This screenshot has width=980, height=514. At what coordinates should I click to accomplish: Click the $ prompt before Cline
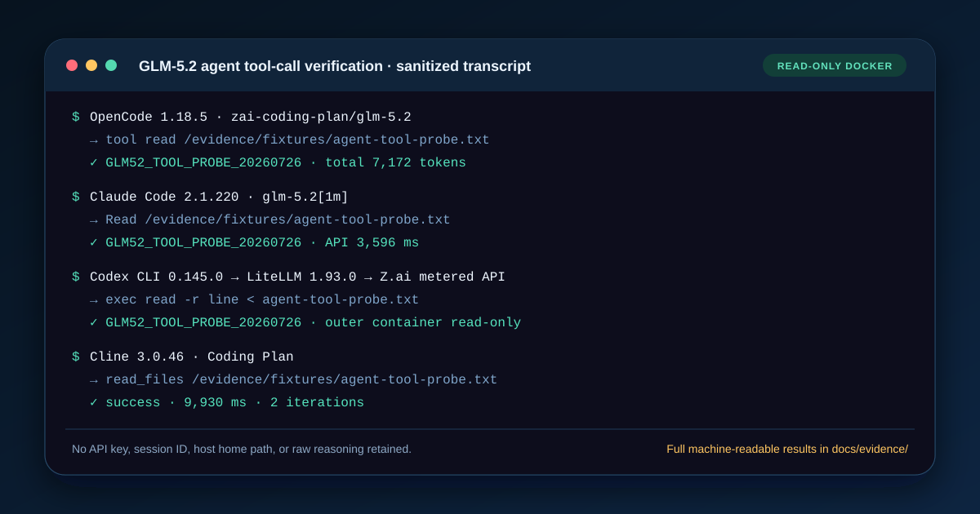(x=76, y=357)
